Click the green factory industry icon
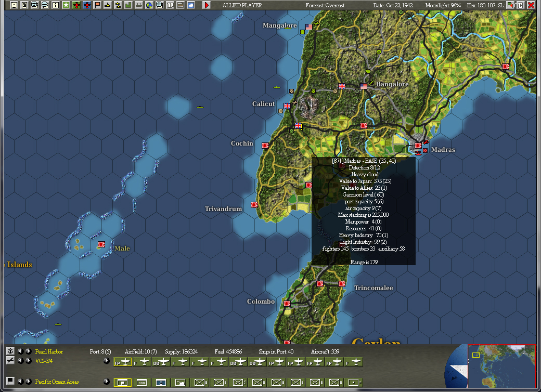The height and width of the screenshot is (392, 541). pos(128,5)
